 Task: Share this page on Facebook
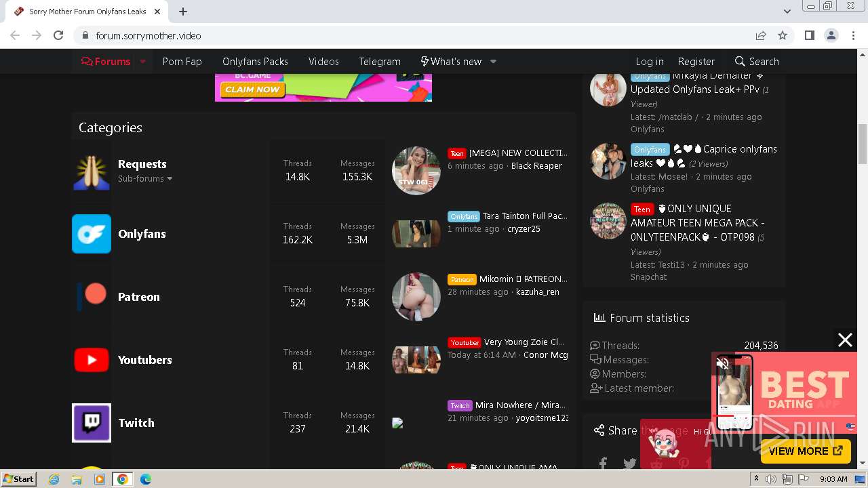coord(603,463)
